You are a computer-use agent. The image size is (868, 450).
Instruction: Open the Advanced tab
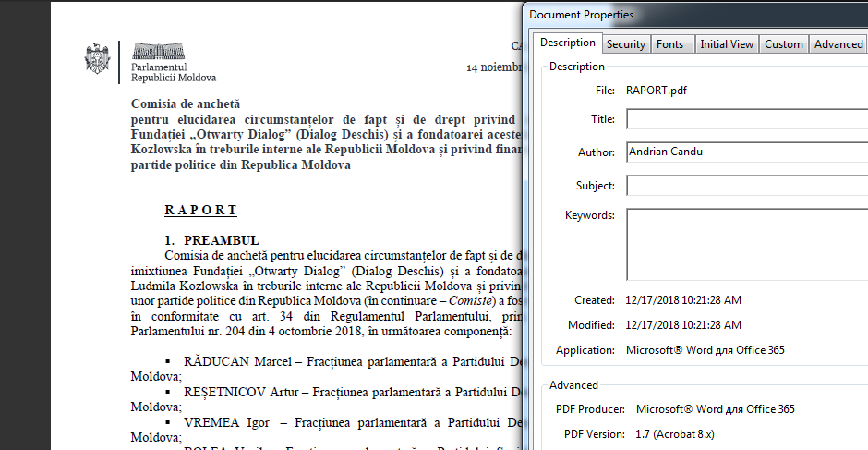pos(838,44)
